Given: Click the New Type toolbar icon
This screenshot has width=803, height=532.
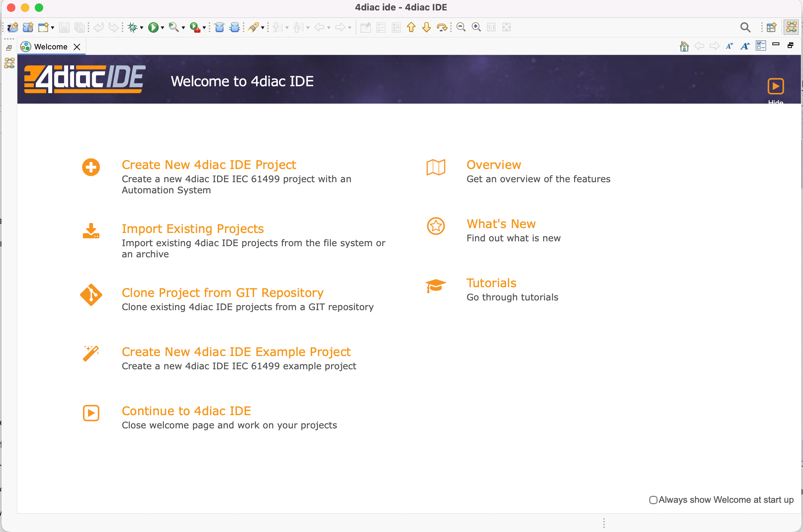Looking at the screenshot, I should [x=28, y=27].
